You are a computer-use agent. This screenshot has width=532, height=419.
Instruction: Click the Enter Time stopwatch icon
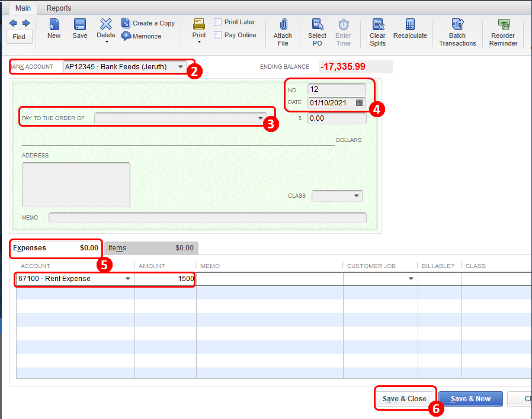point(344,33)
